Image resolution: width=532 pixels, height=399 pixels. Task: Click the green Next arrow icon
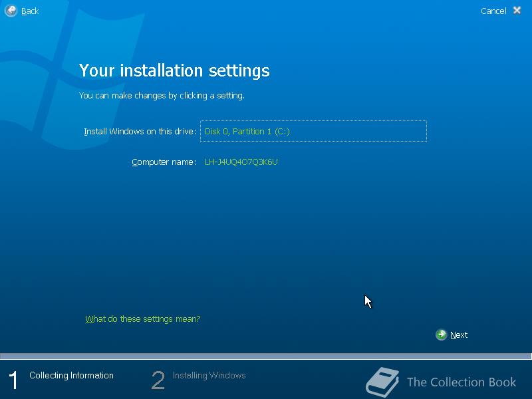(x=441, y=334)
